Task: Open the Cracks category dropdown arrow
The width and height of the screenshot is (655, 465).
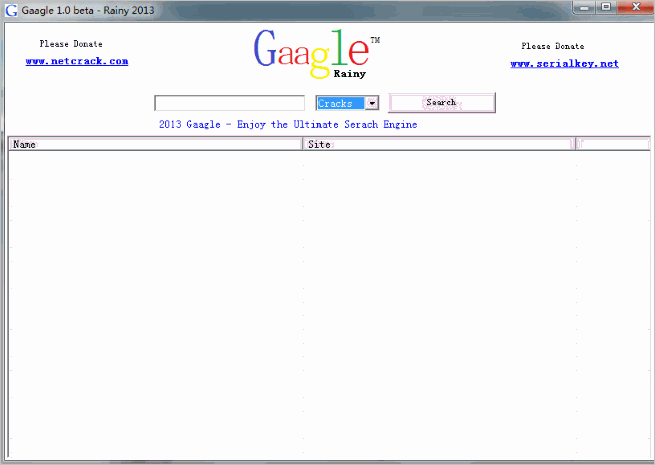Action: tap(372, 103)
